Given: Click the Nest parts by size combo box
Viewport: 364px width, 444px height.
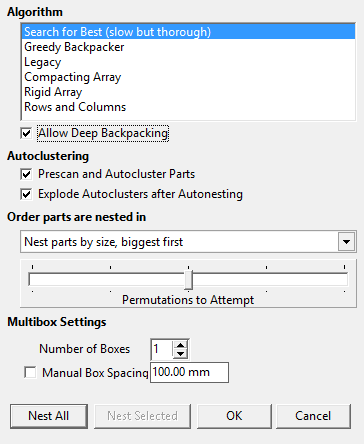Looking at the screenshot, I should (188, 241).
